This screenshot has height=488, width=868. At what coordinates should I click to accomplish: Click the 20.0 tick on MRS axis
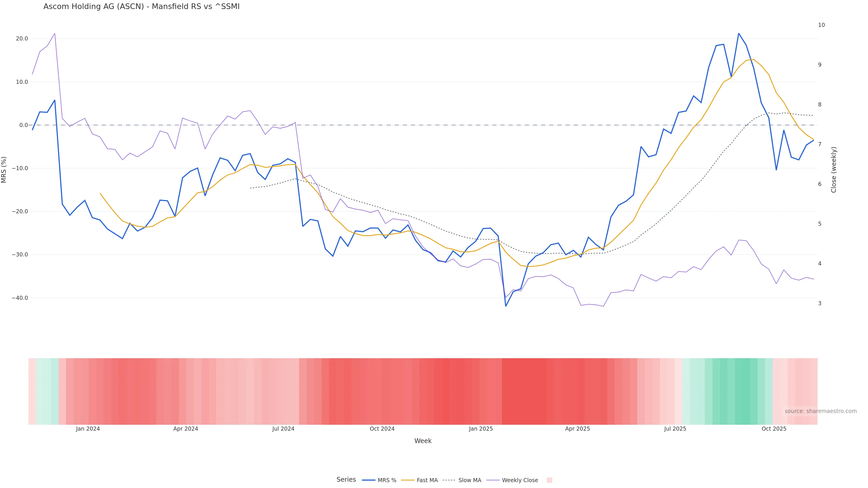click(x=22, y=39)
